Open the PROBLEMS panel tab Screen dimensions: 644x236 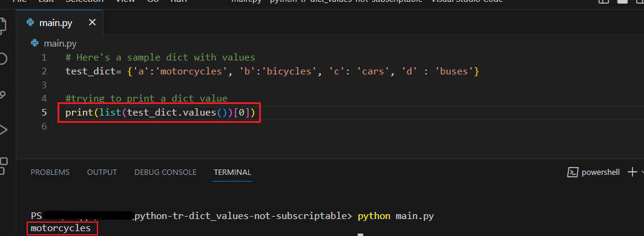(50, 172)
